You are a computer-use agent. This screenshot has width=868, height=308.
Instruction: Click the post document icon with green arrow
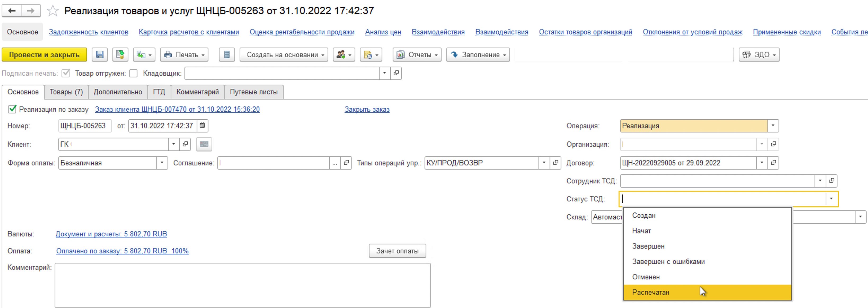pos(120,55)
